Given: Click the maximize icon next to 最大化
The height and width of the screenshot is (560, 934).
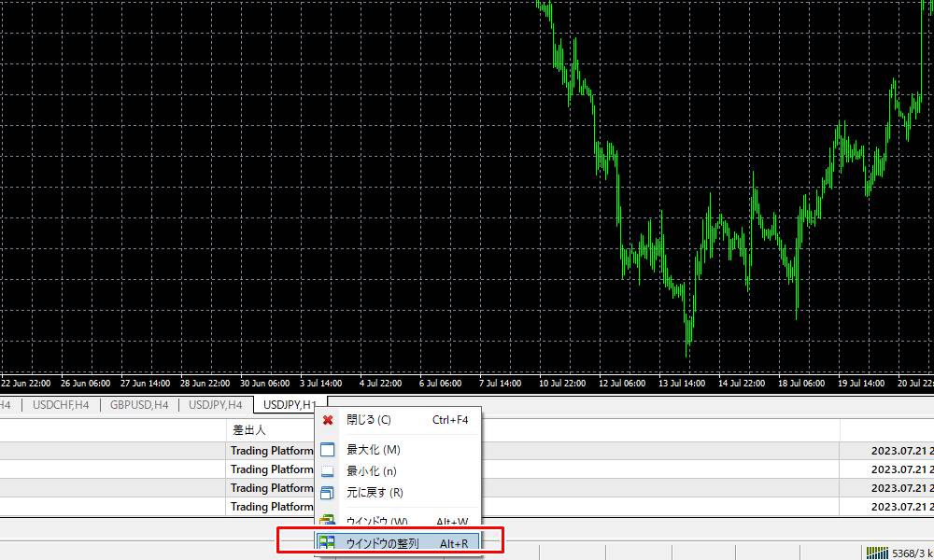Looking at the screenshot, I should tap(328, 450).
